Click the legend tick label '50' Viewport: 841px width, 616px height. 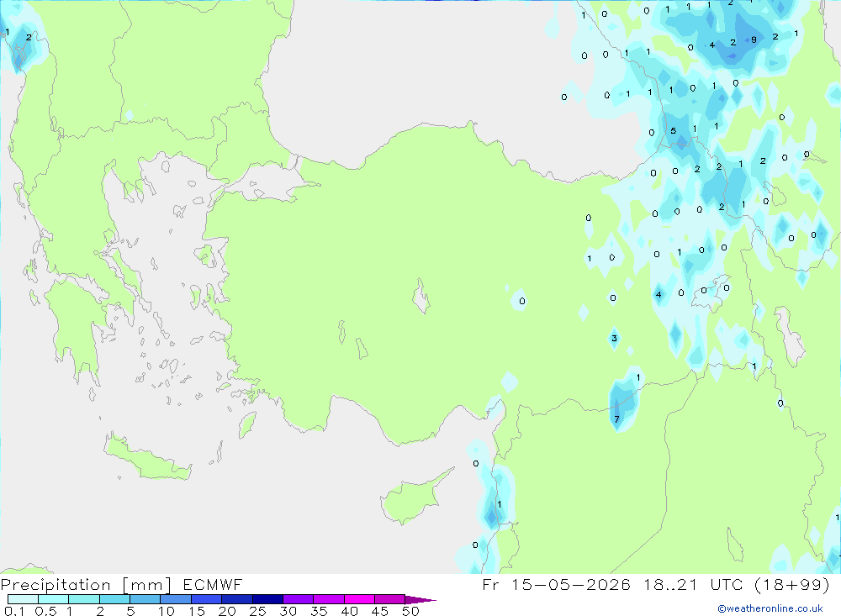[410, 611]
